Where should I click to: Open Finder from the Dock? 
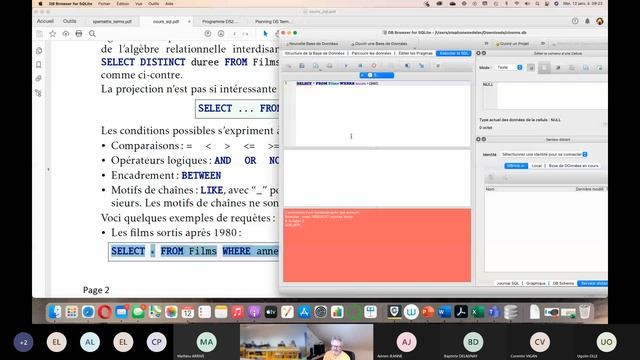point(55,312)
